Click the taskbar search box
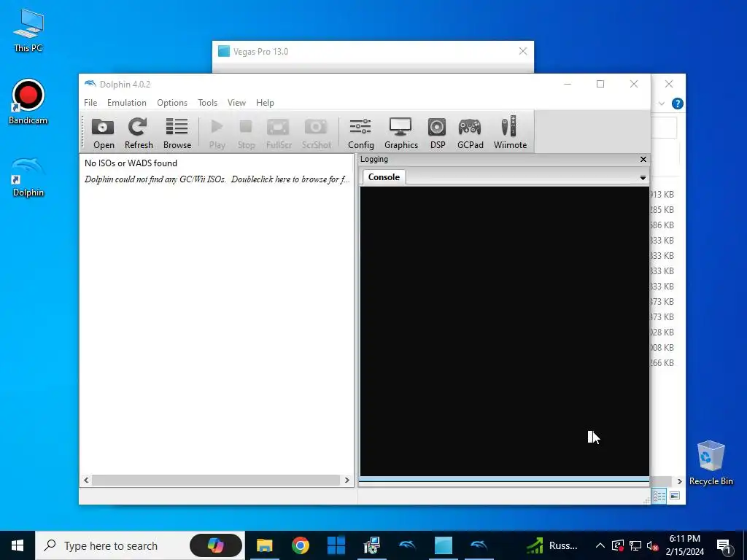The height and width of the screenshot is (560, 747). (x=140, y=545)
